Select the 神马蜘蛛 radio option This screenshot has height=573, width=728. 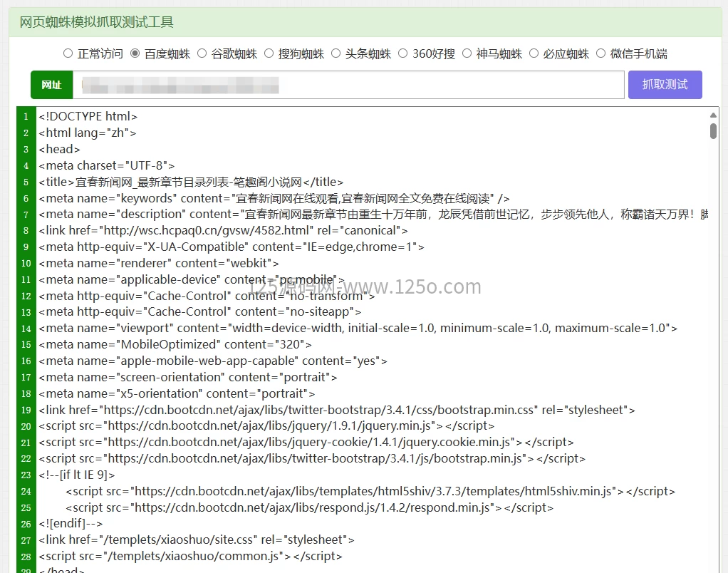(467, 53)
